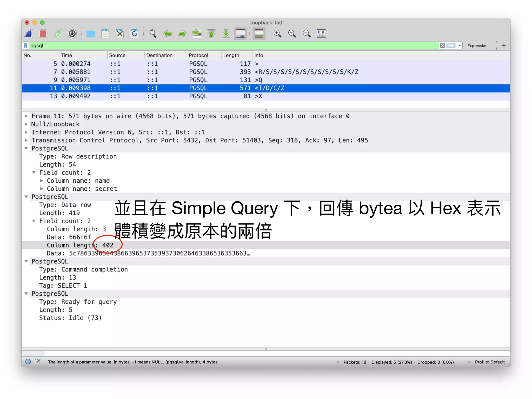Reload the capture file
This screenshot has height=399, width=532.
click(x=134, y=34)
